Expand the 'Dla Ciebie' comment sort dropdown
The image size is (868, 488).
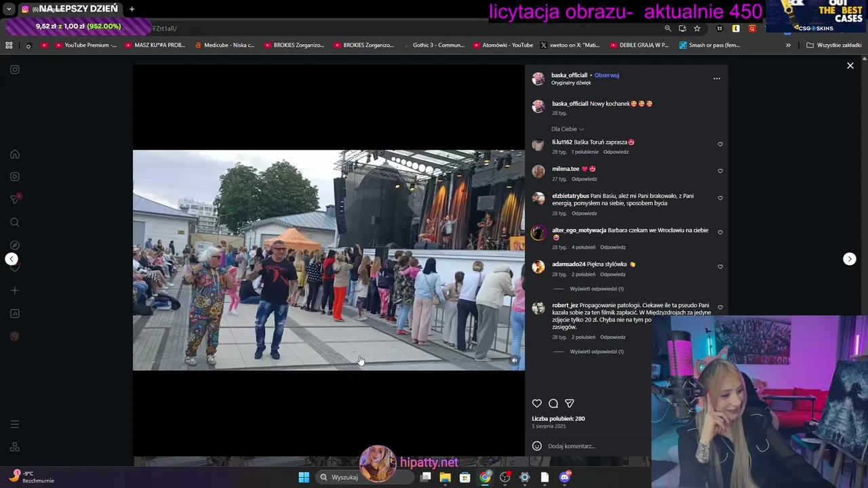568,129
